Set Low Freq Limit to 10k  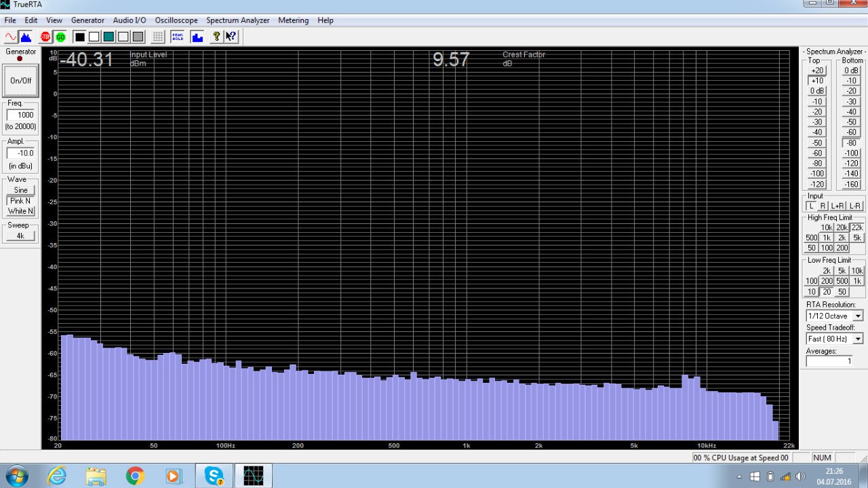click(857, 271)
